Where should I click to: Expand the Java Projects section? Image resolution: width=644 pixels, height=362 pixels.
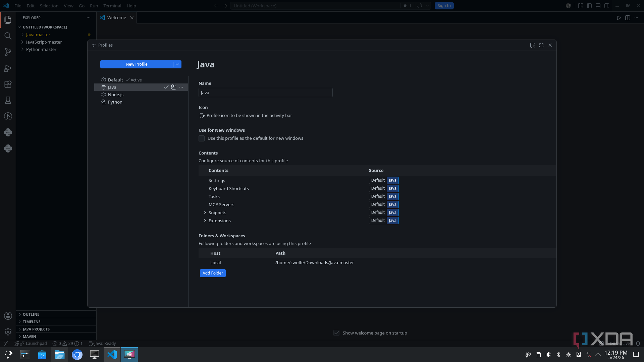coord(56,329)
